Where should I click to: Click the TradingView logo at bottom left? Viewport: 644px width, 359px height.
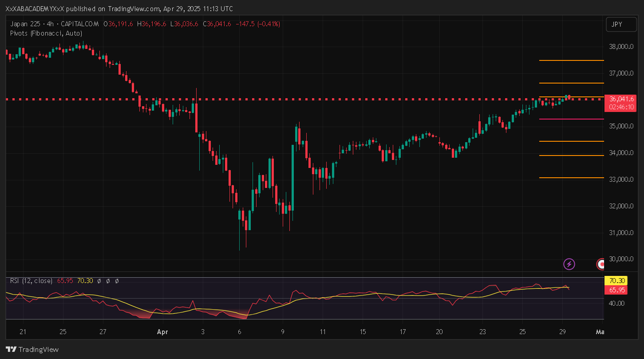click(x=32, y=350)
